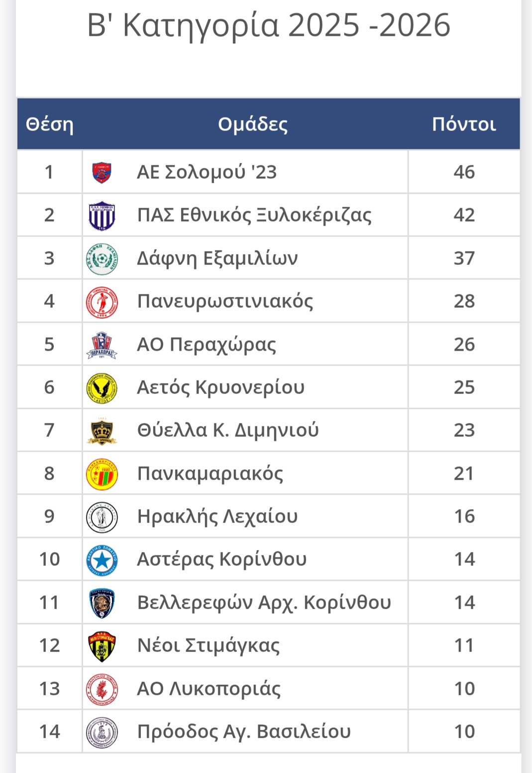The width and height of the screenshot is (532, 773).
Task: Open the Πρόοδος Αγ. Βασιλείου team name
Action: click(x=244, y=732)
